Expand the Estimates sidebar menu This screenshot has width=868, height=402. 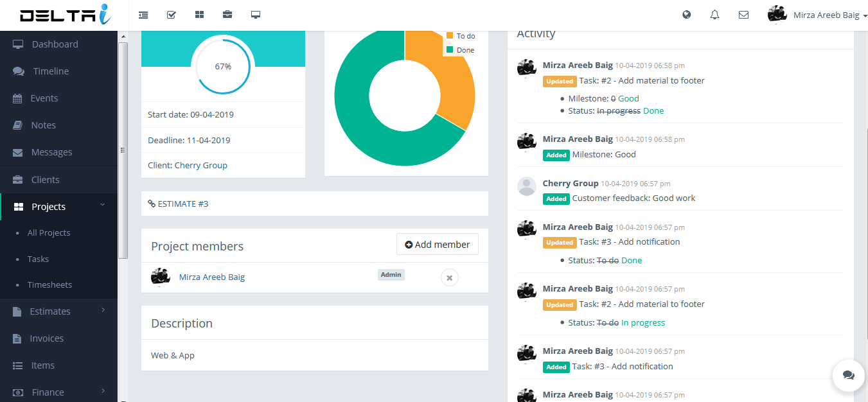point(58,311)
